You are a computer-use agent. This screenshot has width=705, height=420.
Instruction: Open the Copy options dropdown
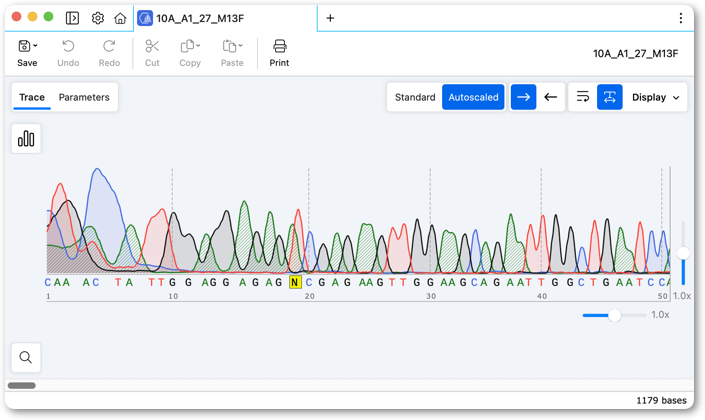pos(198,46)
